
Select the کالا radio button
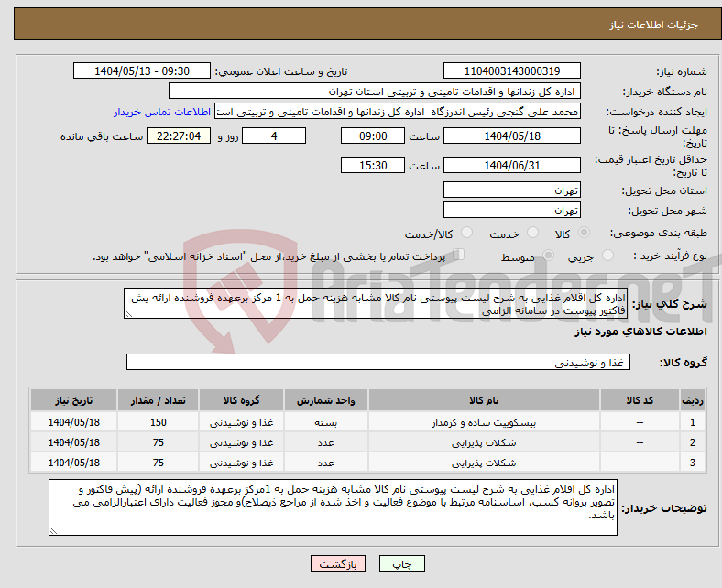coord(584,233)
